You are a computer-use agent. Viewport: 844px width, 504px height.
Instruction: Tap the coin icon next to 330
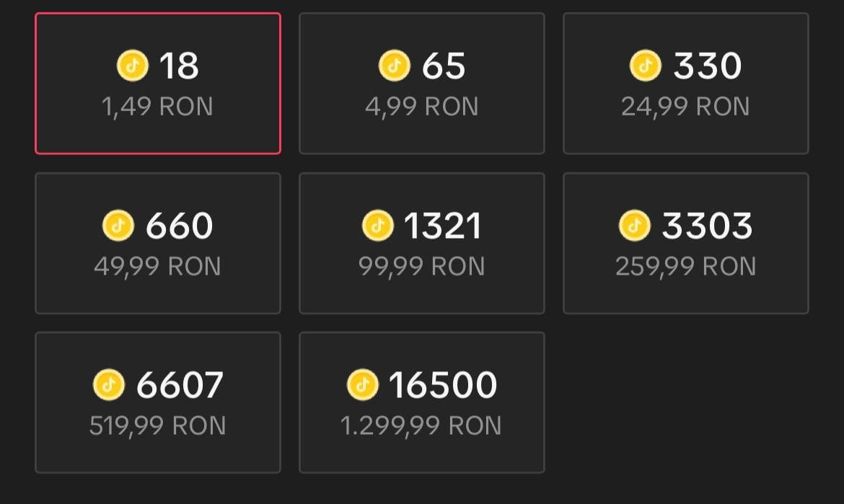click(x=645, y=66)
